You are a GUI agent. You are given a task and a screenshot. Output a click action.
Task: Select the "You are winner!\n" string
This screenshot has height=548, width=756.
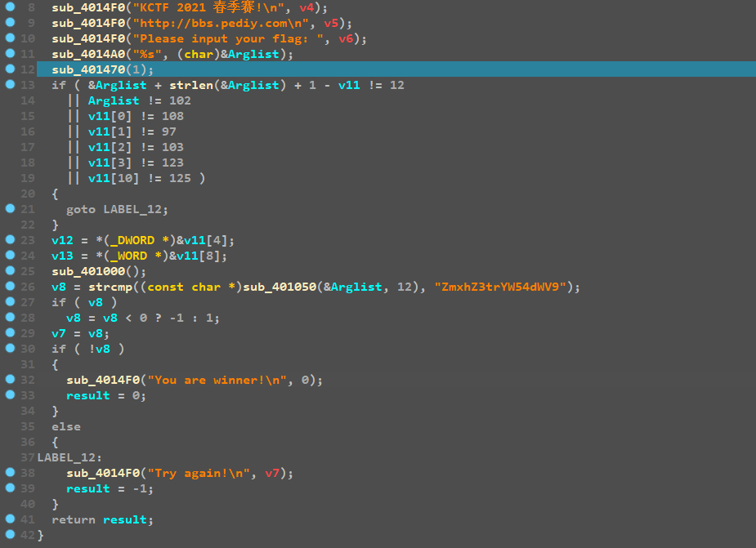[217, 380]
